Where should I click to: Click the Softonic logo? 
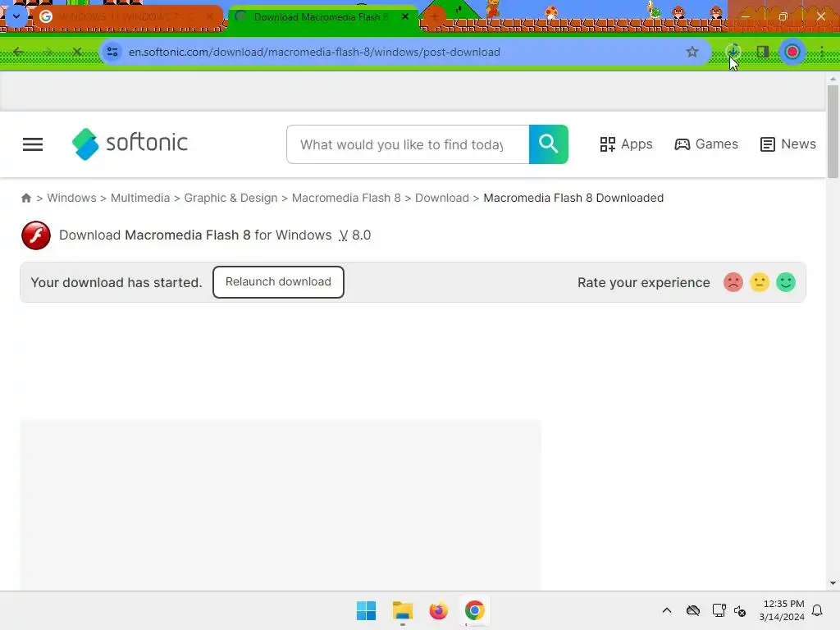click(x=130, y=144)
